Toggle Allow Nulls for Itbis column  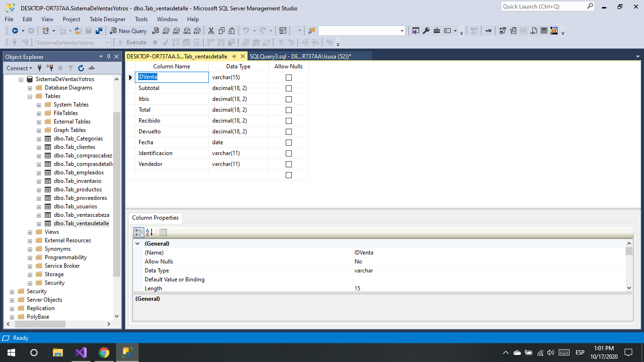pyautogui.click(x=289, y=99)
